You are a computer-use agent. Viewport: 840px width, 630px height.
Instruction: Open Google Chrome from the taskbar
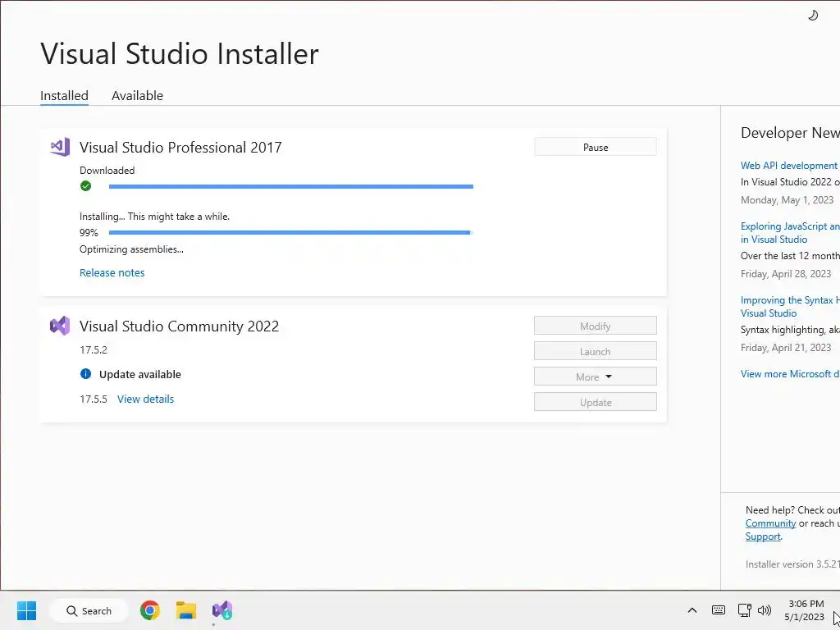coord(150,610)
